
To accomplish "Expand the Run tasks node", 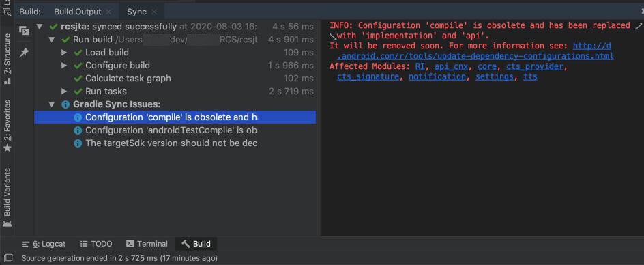I will point(64,91).
